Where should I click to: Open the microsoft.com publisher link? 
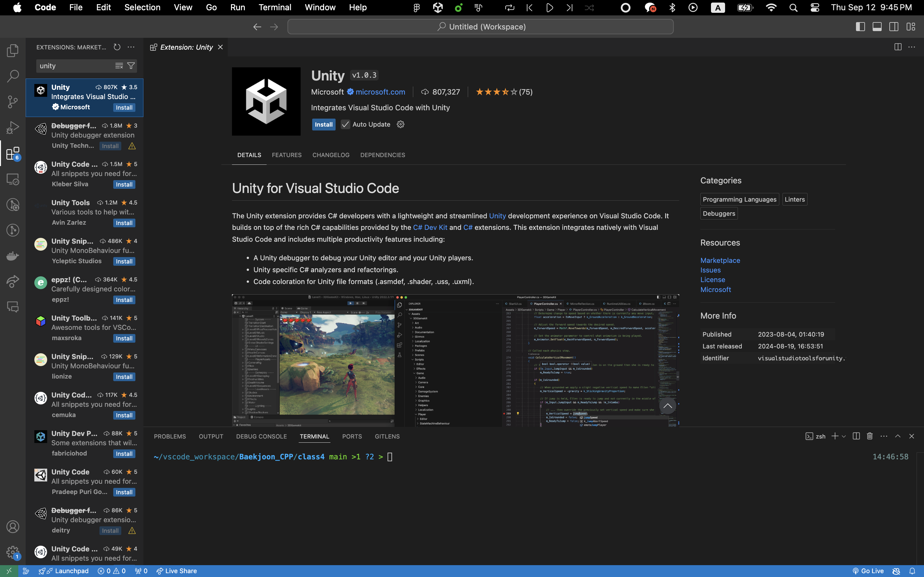[380, 92]
